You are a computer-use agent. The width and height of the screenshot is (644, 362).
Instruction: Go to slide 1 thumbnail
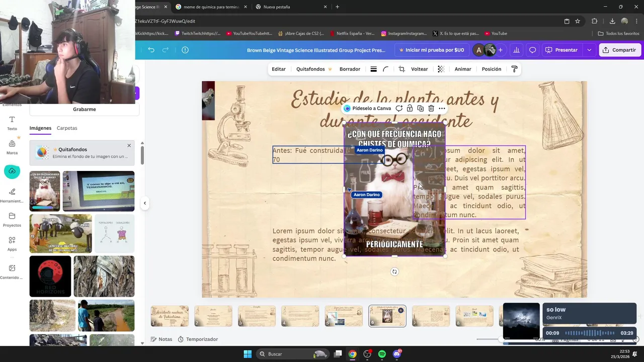170,316
